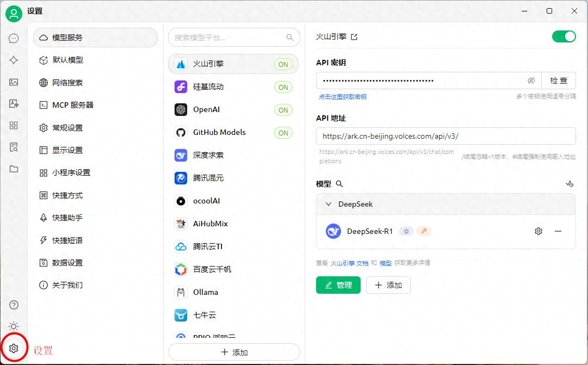Open 快捷方式 section
This screenshot has width=588, height=365.
pyautogui.click(x=95, y=195)
